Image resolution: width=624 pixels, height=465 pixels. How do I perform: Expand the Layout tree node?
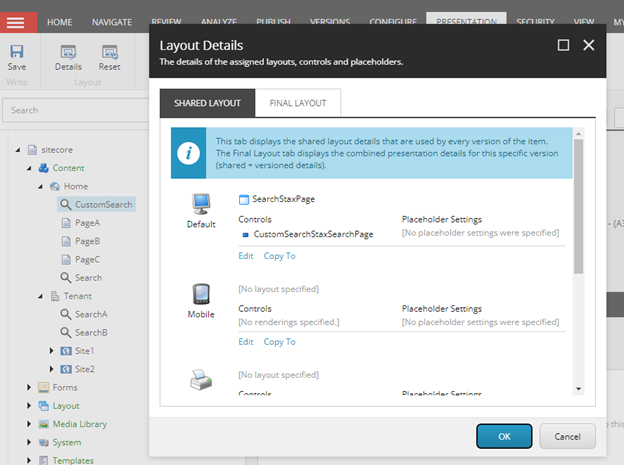point(29,406)
